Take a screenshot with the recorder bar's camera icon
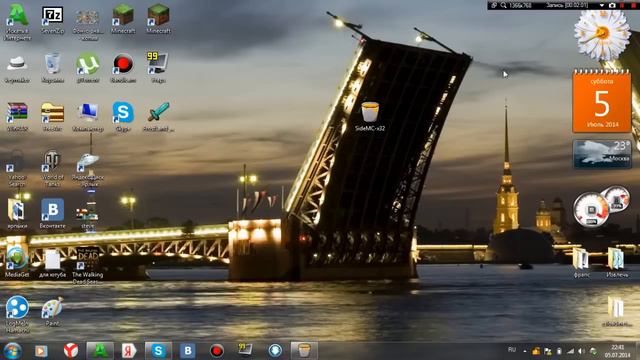The width and height of the screenshot is (640, 360). (x=612, y=5)
